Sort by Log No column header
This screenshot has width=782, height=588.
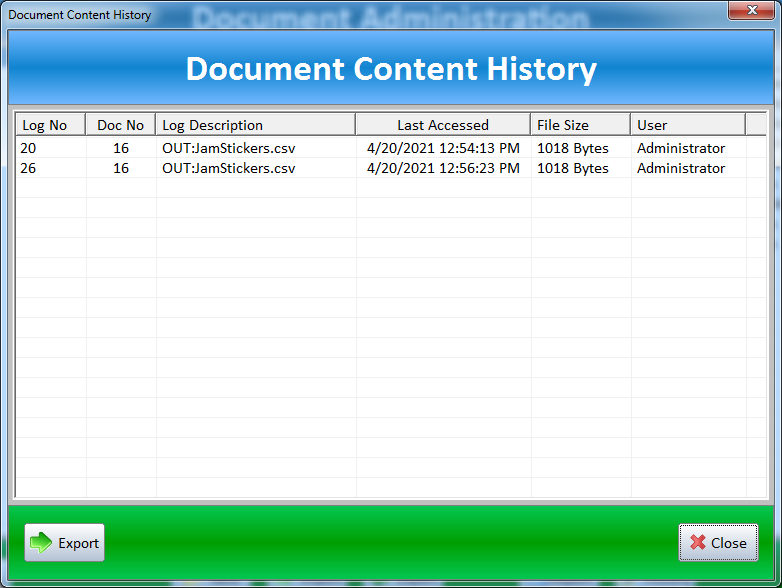point(46,125)
